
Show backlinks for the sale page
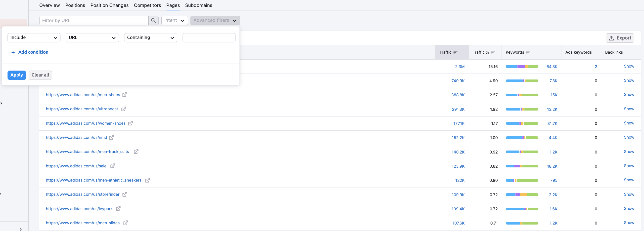tap(629, 166)
